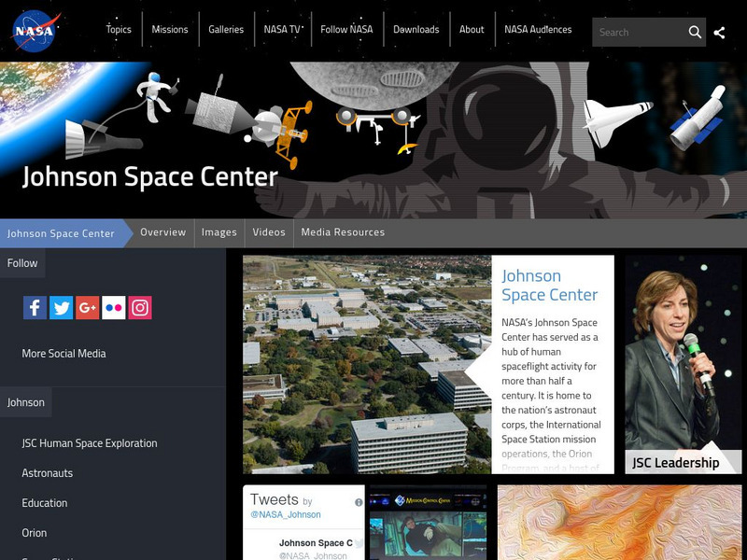Open the Follow NASA menu
The height and width of the screenshot is (560, 747).
pyautogui.click(x=346, y=30)
